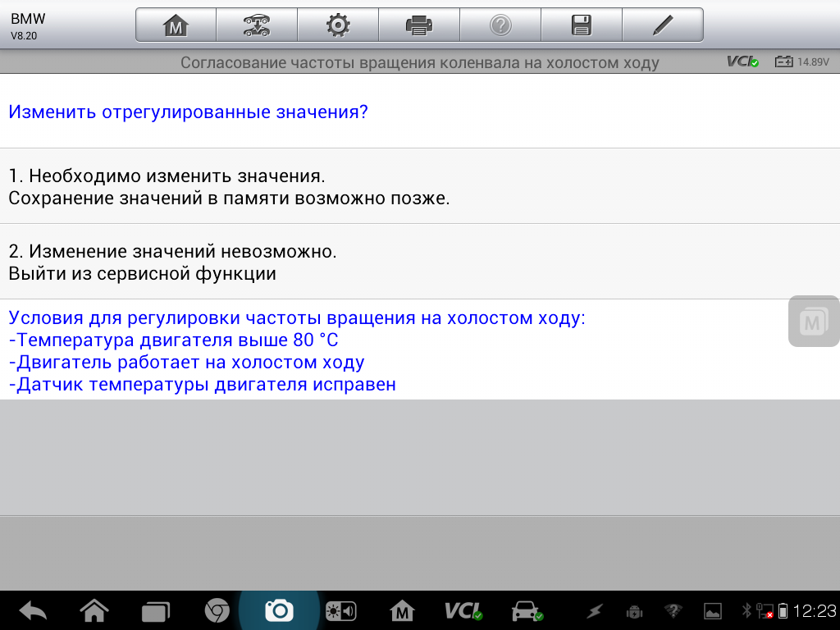Open help with the question mark icon

point(500,25)
